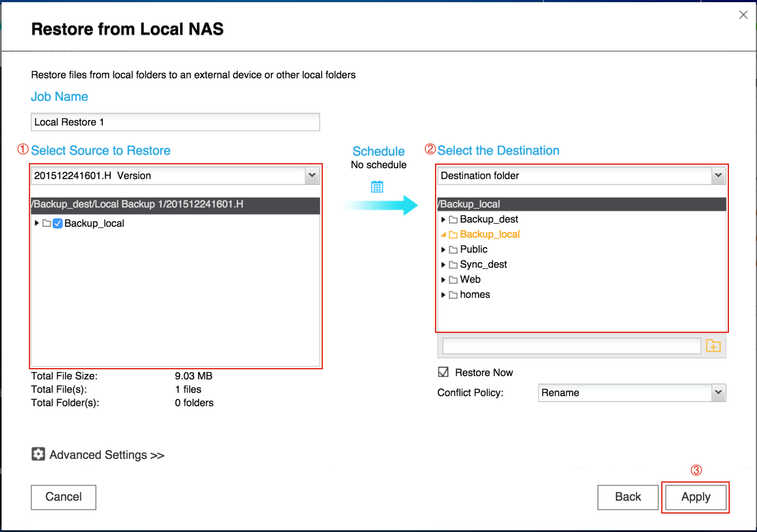Click the create new folder icon
The image size is (757, 532).
[713, 346]
